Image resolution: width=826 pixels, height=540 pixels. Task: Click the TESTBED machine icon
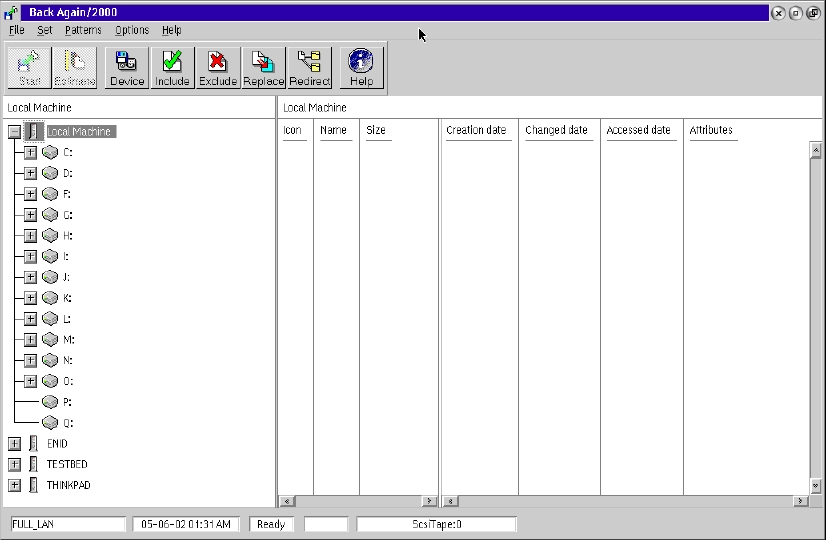coord(33,464)
